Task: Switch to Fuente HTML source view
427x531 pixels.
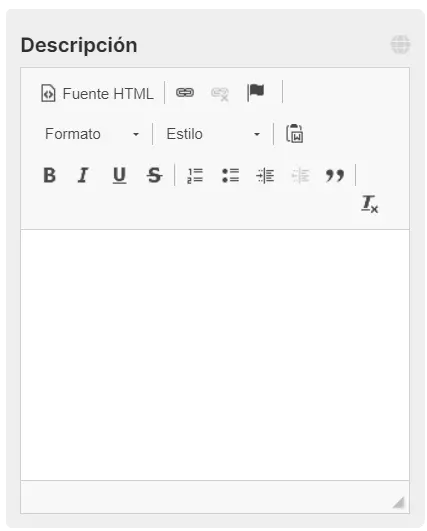Action: coord(97,93)
